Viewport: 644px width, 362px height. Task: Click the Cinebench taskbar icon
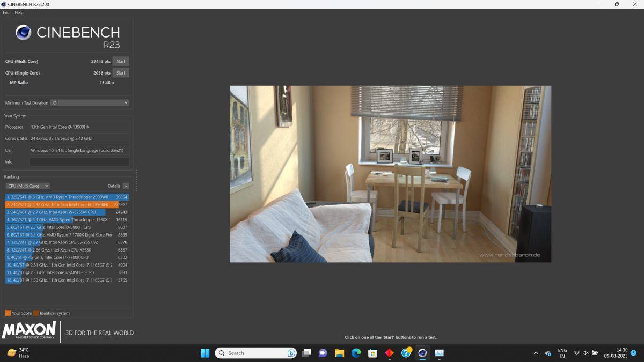click(x=422, y=353)
